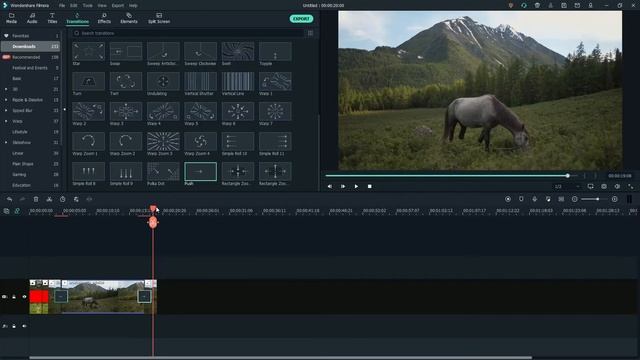Image resolution: width=640 pixels, height=360 pixels.
Task: Click the Search transitions field
Action: [188, 33]
